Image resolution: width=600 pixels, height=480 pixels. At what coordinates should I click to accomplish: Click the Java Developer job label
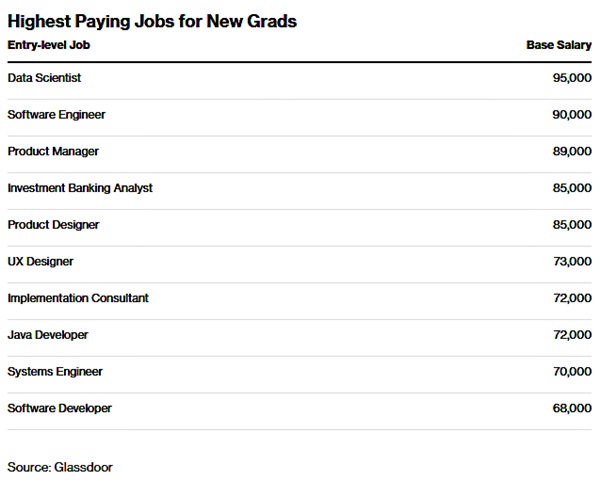48,335
